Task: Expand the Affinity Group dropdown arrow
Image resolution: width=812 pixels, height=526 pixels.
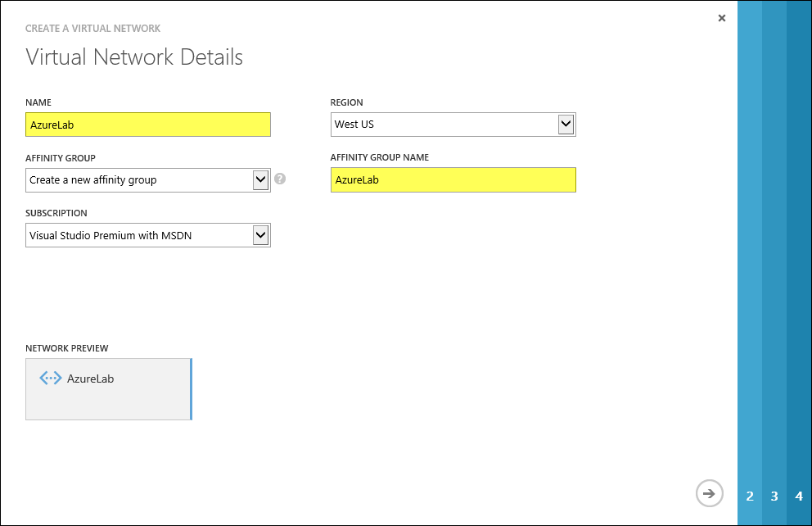Action: pos(260,179)
